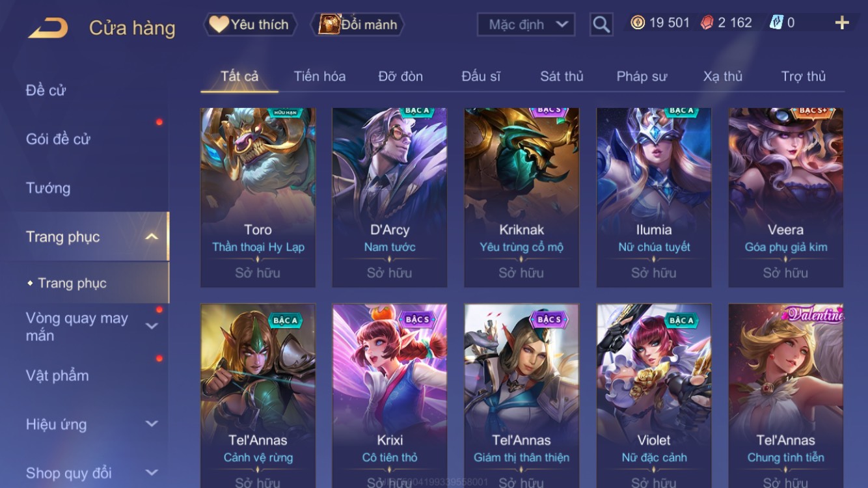
Task: Open search with the magnifier icon
Action: click(x=601, y=25)
